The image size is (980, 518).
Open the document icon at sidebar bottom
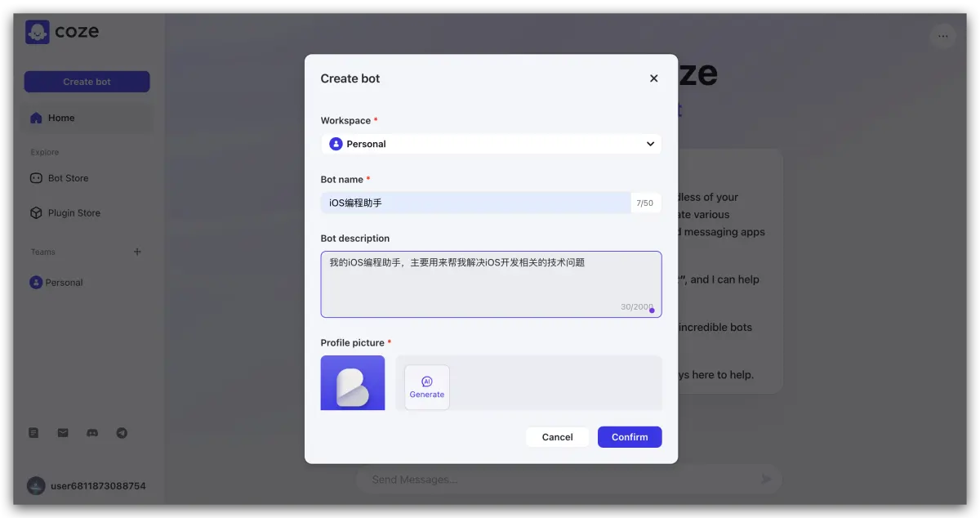click(33, 433)
